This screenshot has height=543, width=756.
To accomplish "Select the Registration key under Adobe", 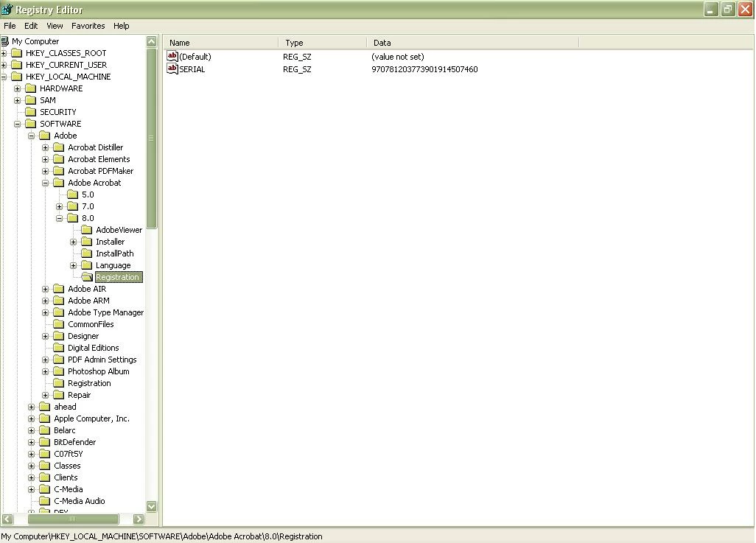I will pyautogui.click(x=89, y=383).
